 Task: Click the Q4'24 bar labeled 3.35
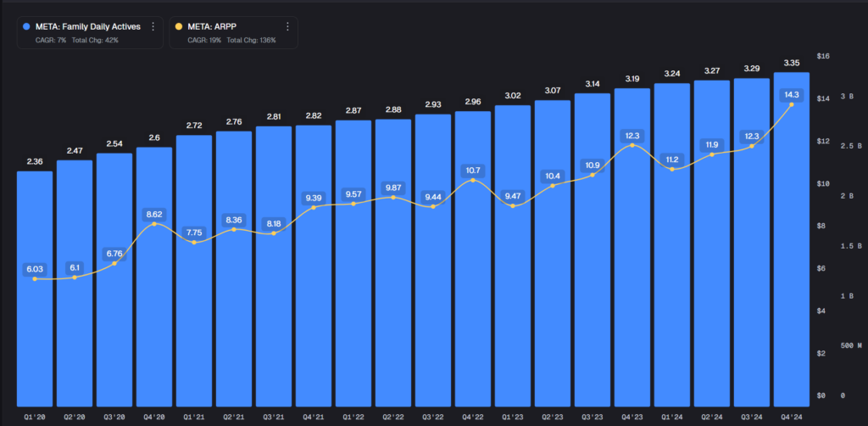(792, 239)
